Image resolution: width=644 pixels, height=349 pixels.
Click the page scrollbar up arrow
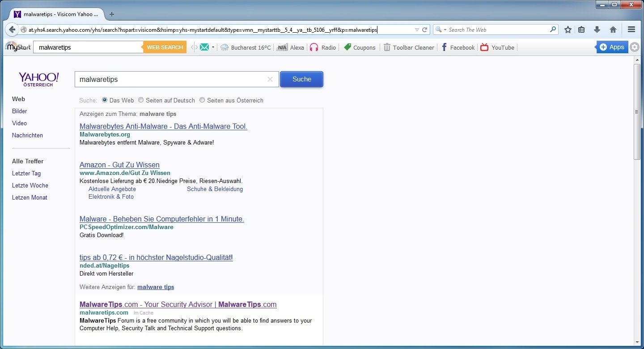click(x=637, y=61)
